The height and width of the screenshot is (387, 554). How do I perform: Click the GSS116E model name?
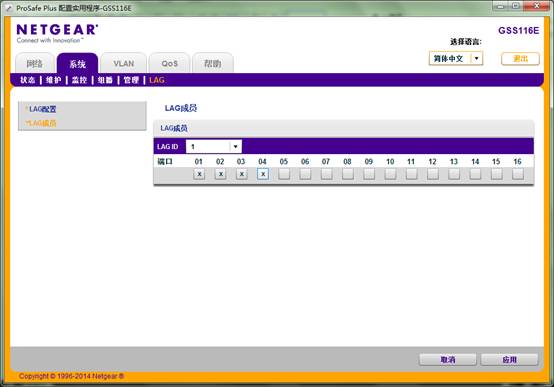(x=519, y=30)
